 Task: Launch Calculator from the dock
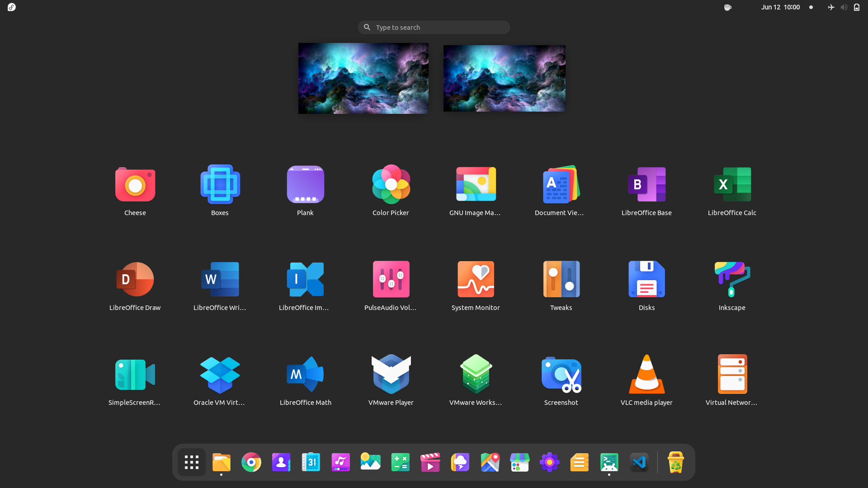[x=401, y=462]
